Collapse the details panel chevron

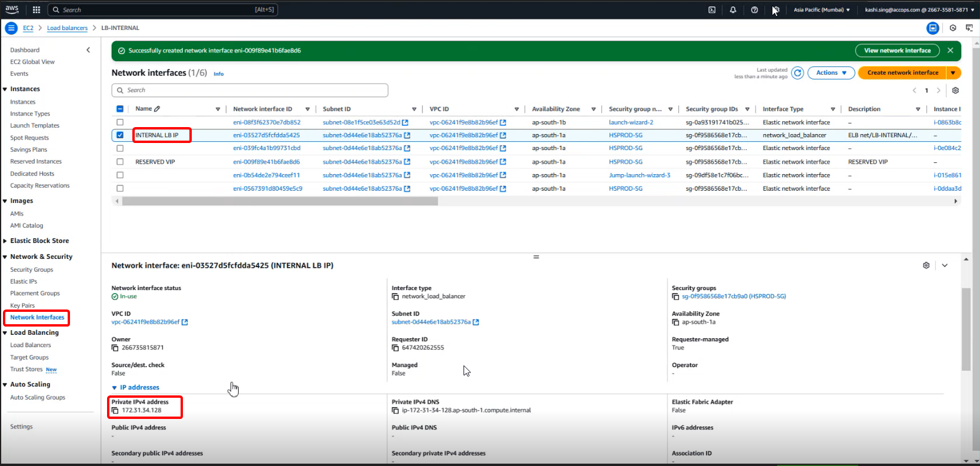click(945, 265)
